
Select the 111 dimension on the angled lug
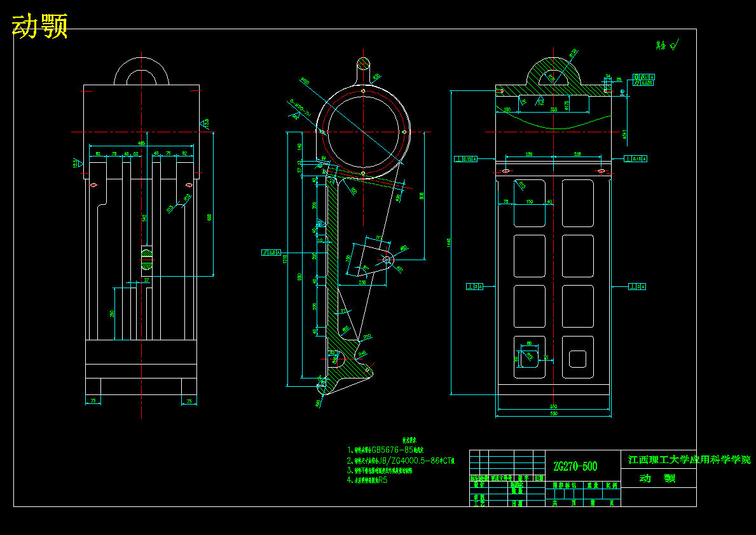[x=378, y=238]
